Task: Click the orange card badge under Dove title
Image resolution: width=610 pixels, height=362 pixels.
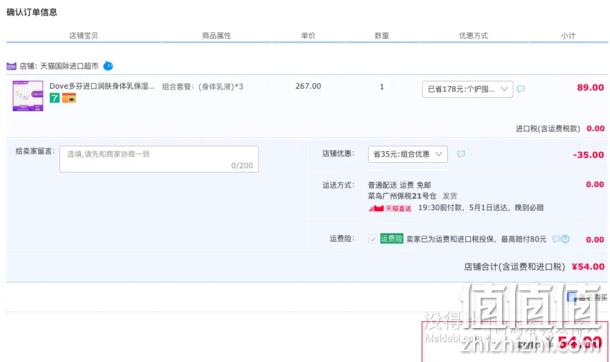Action: click(69, 98)
